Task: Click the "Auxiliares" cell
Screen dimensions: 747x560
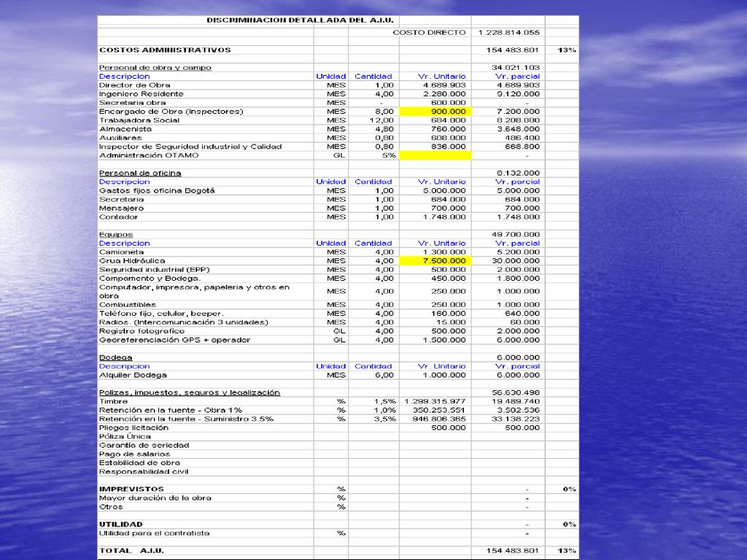Action: point(120,138)
